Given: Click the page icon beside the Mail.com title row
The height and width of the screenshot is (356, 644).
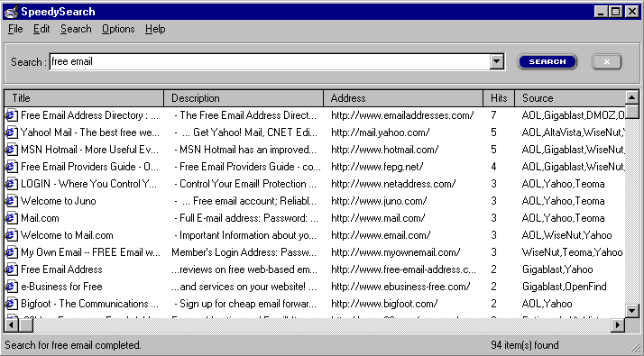Looking at the screenshot, I should pyautogui.click(x=12, y=218).
